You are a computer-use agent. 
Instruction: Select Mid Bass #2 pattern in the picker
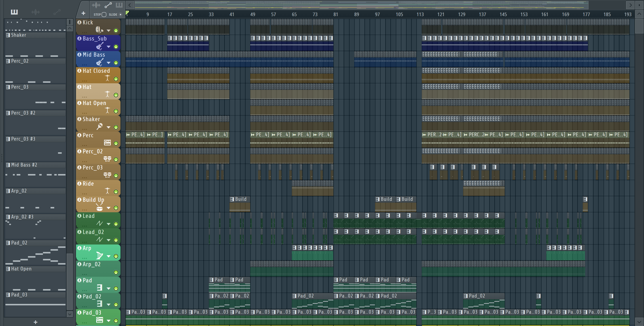point(36,165)
